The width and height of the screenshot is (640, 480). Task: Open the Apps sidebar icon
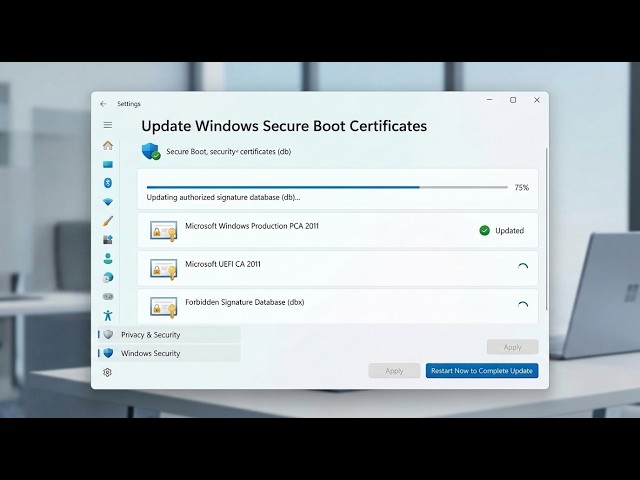click(x=108, y=240)
